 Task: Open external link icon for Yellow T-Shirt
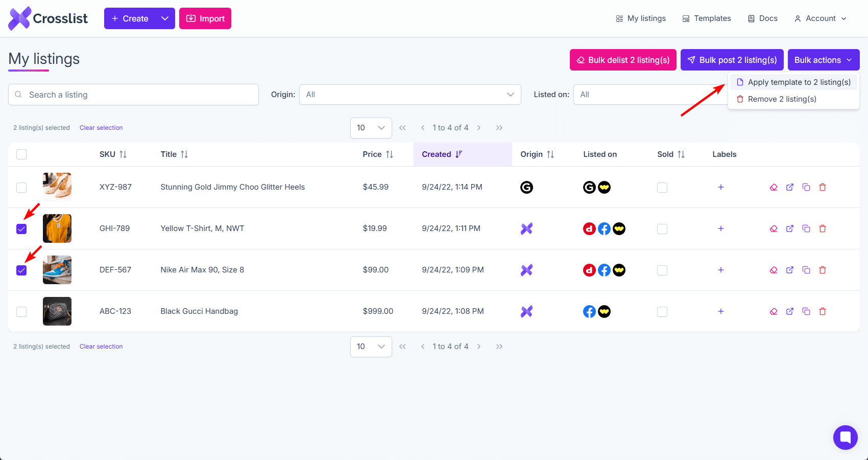[790, 228]
